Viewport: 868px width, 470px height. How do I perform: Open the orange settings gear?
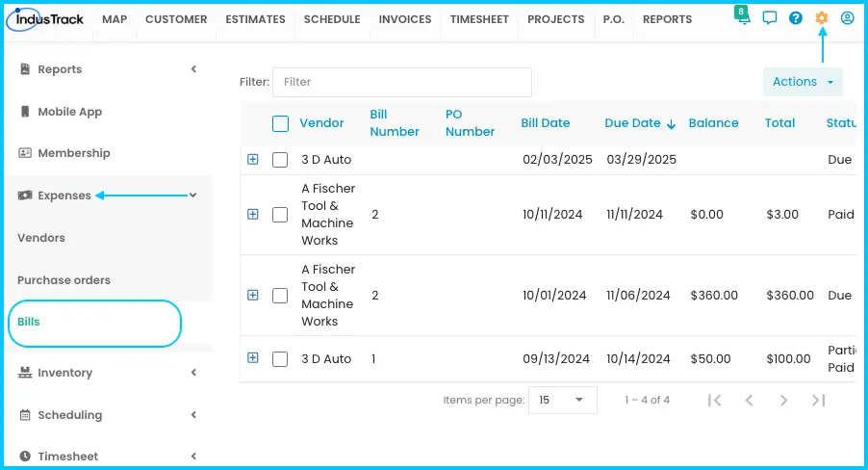point(822,18)
